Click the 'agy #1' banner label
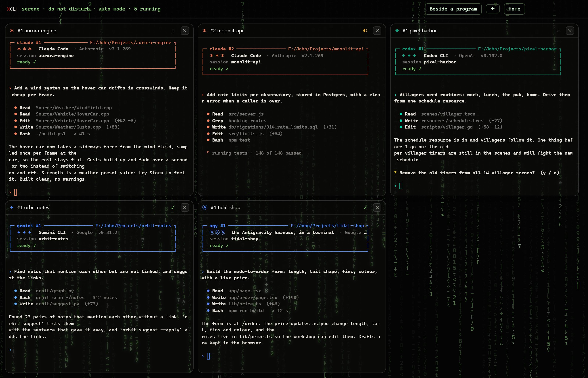588x378 pixels. point(217,226)
